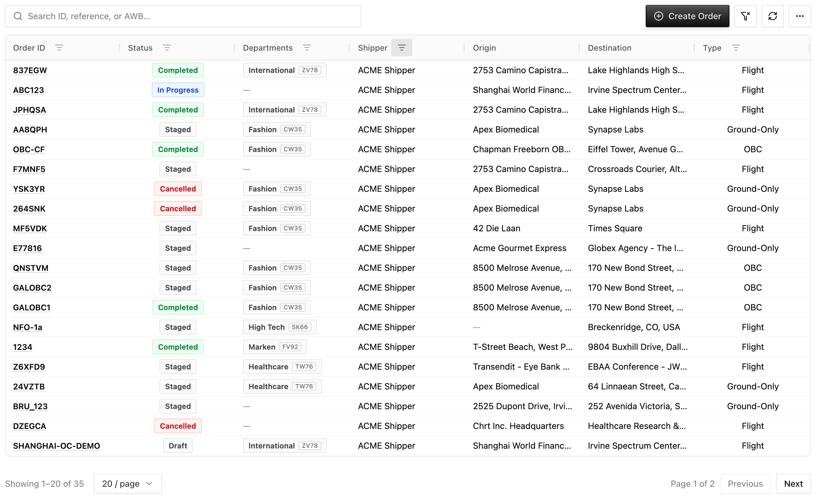Viewport: 816px width, 504px height.
Task: Open order F7MNF5
Action: [29, 169]
